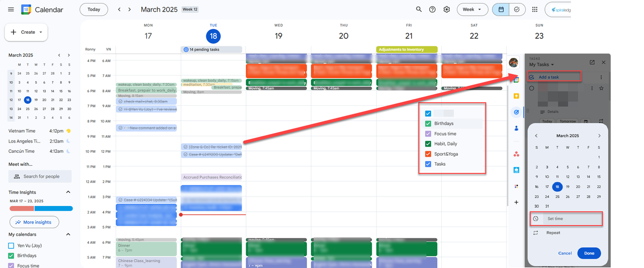Toggle Habit, Daily calendar checkbox
644x268 pixels.
428,144
